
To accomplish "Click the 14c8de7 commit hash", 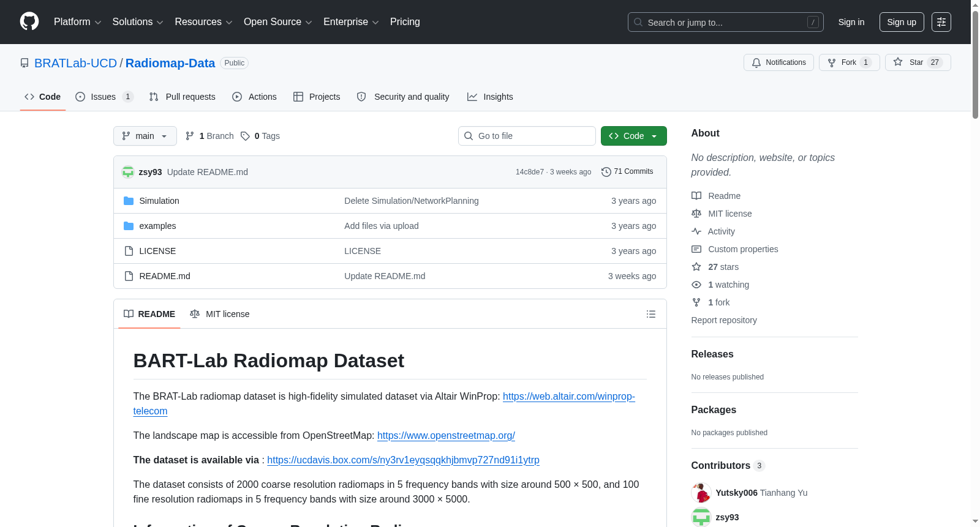I will [x=530, y=172].
